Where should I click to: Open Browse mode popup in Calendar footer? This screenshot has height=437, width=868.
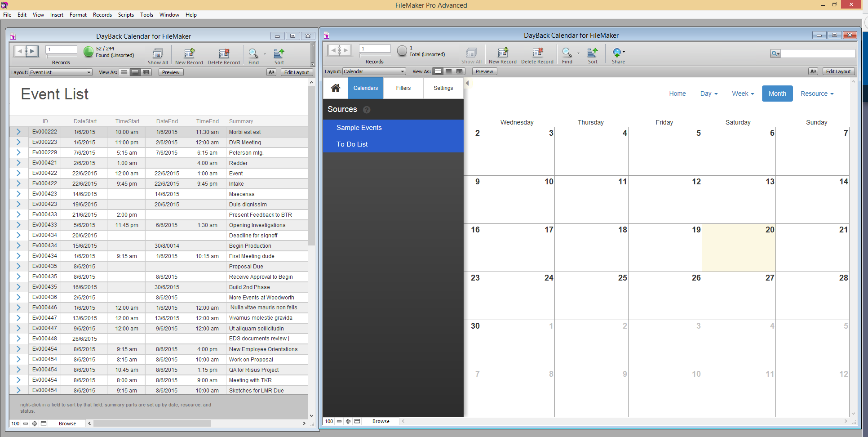point(381,421)
